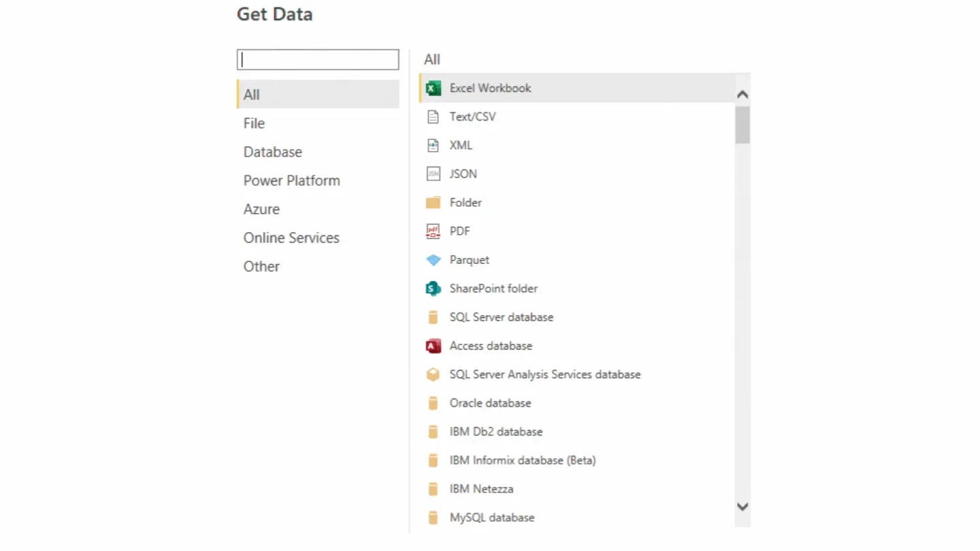Screen dimensions: 980x551
Task: Select the Excel Workbook text
Action: (x=490, y=88)
